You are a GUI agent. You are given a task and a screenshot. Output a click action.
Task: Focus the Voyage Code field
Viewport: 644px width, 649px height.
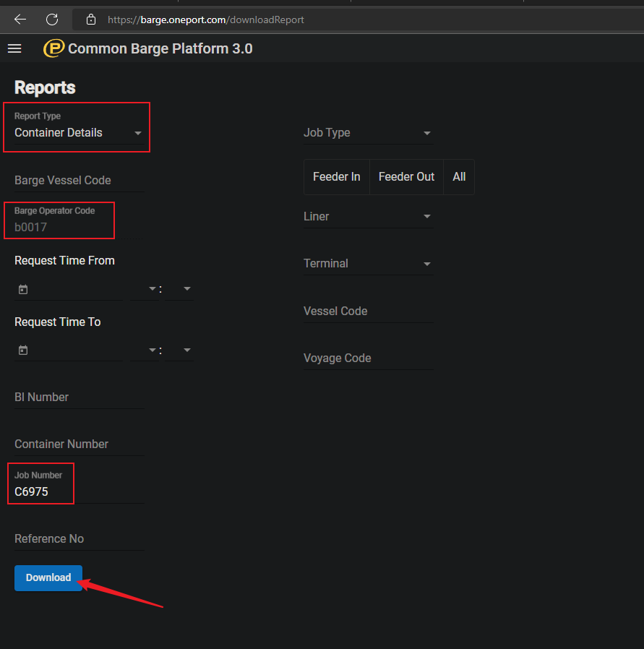[x=369, y=358]
